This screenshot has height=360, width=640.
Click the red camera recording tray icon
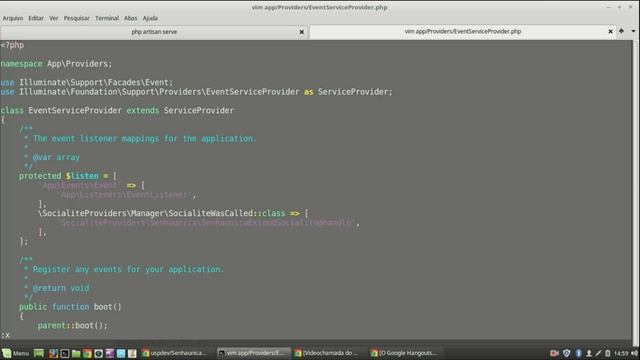[554, 353]
